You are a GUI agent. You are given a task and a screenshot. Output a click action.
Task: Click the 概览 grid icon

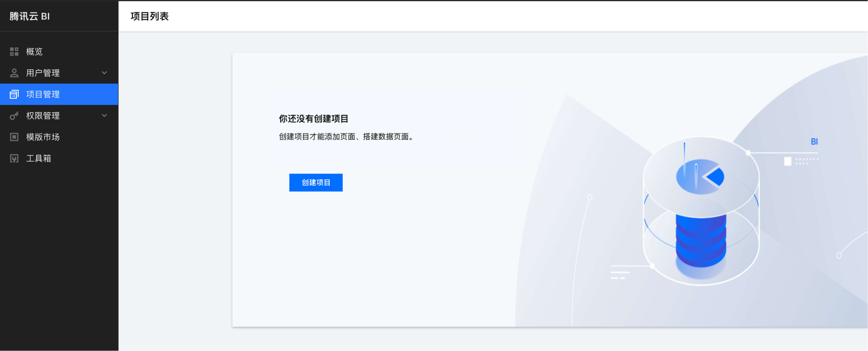pos(14,52)
